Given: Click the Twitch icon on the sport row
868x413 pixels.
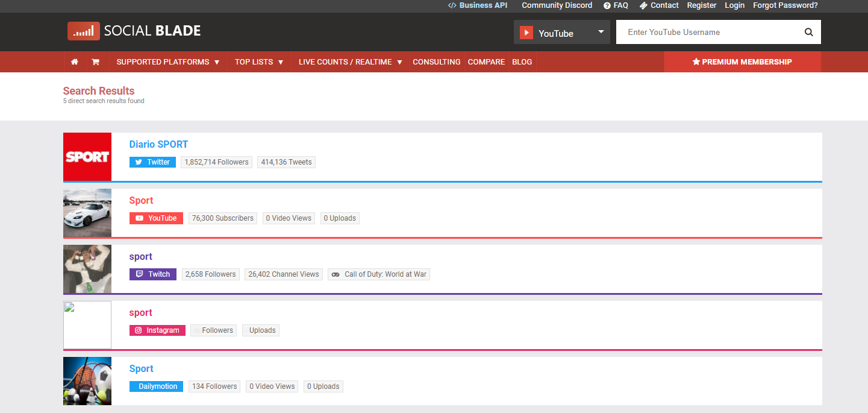Looking at the screenshot, I should pyautogui.click(x=139, y=274).
